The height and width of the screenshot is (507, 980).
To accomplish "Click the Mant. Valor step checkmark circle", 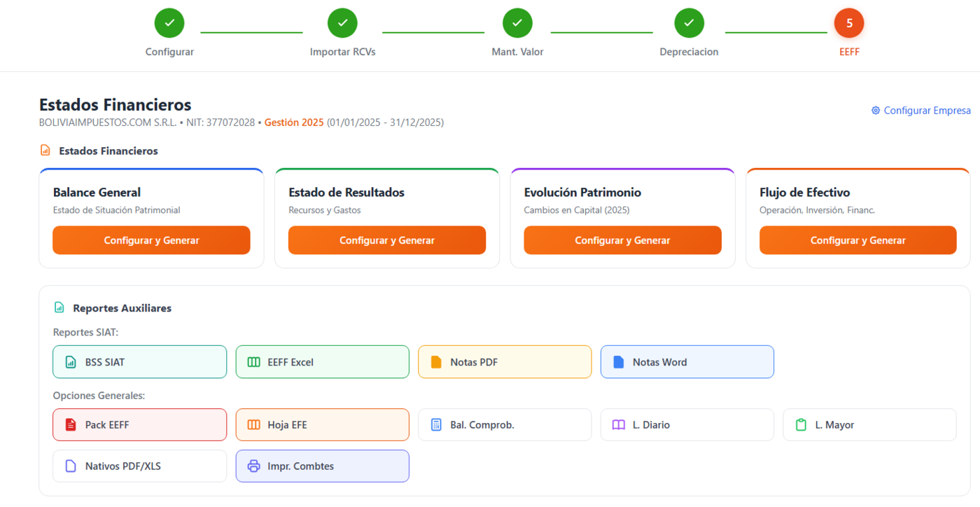I will (x=517, y=23).
